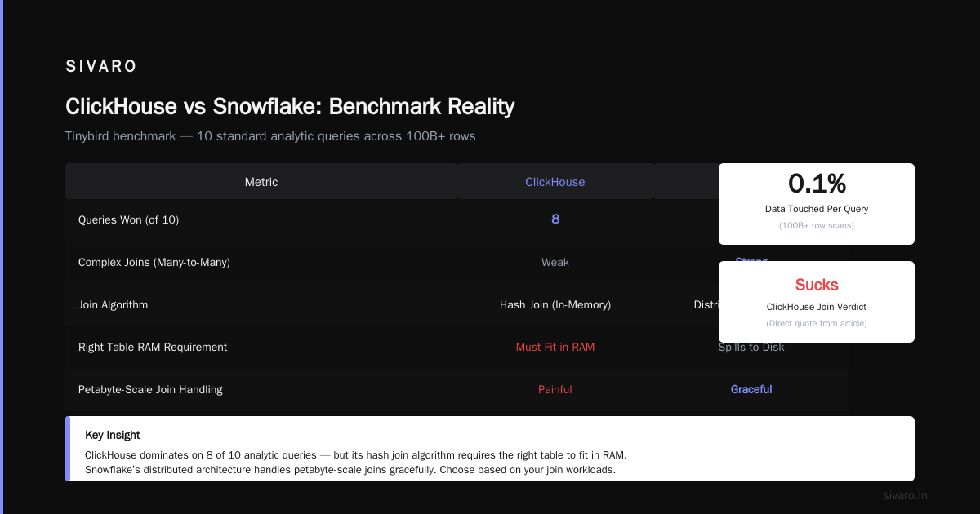Image resolution: width=980 pixels, height=514 pixels.
Task: Click the 'Hash Join (In-Memory)' cell
Action: click(x=555, y=304)
